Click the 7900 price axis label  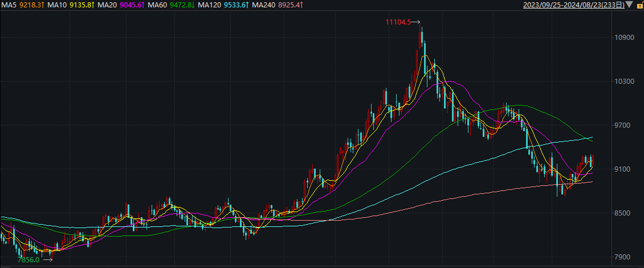tap(622, 257)
